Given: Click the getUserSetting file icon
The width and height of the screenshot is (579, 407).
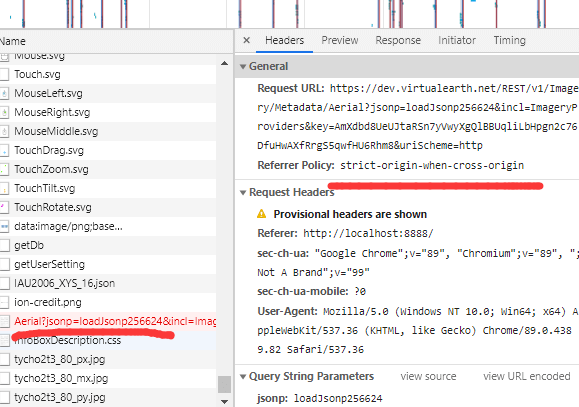Looking at the screenshot, I should click(4, 264).
